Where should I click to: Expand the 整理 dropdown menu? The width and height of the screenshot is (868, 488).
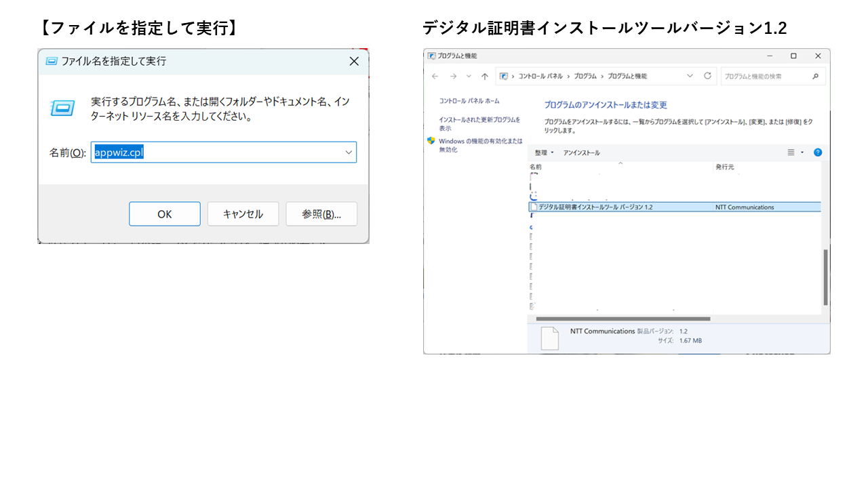544,152
